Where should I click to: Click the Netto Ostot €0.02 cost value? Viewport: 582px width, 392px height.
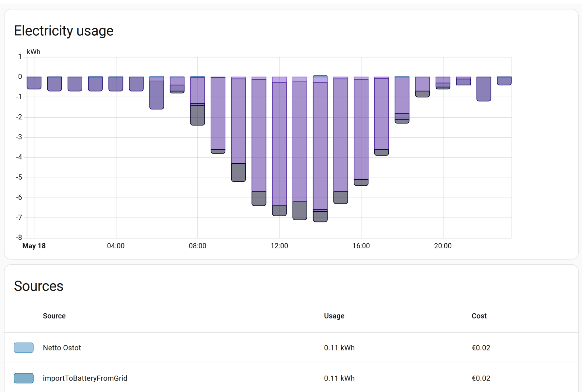pos(481,348)
